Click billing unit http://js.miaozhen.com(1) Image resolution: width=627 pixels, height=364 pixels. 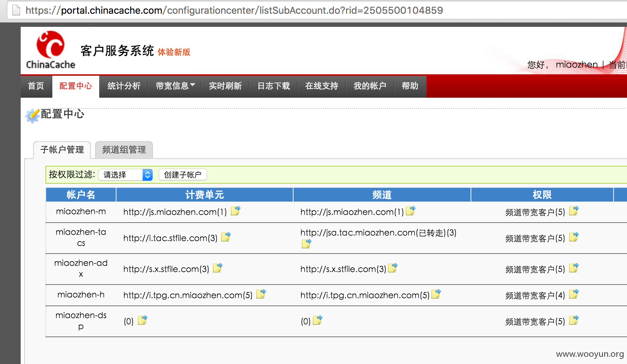(x=175, y=212)
